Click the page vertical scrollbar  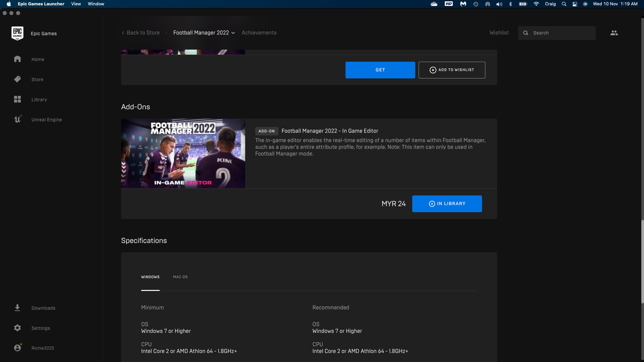[x=642, y=261]
